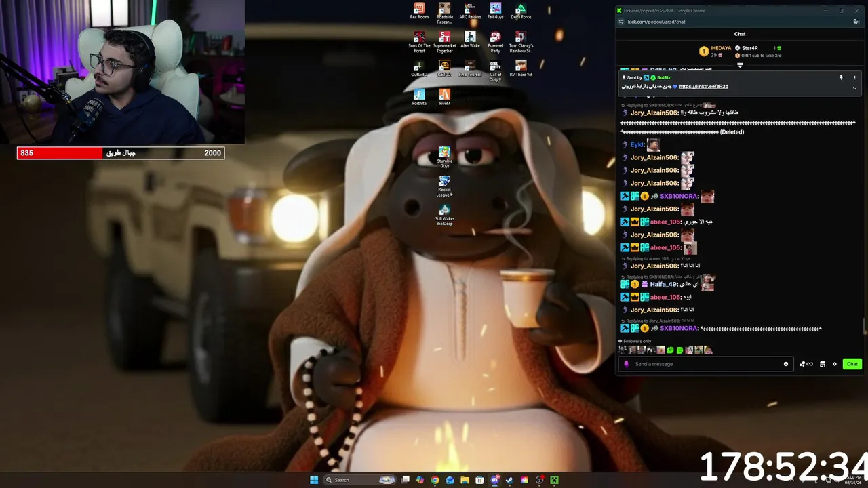Expand the pinned BotRix message chevron

coord(854,88)
